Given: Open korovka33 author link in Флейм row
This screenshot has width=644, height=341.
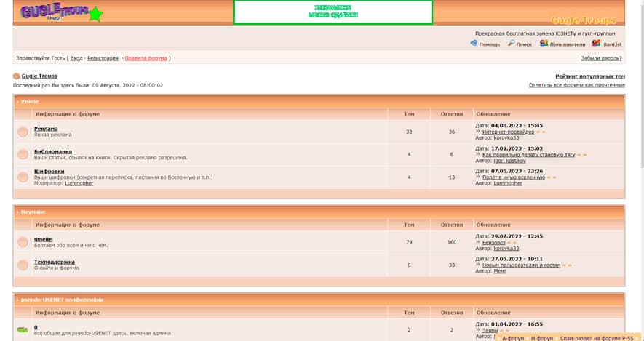Looking at the screenshot, I should point(506,249).
